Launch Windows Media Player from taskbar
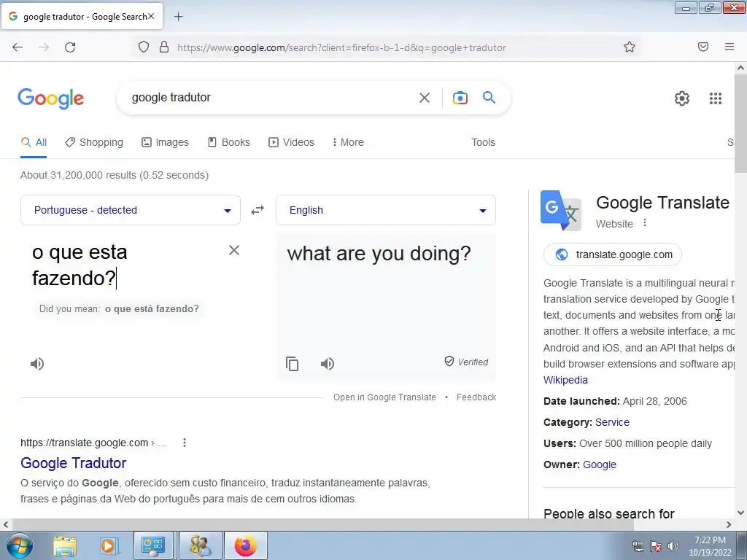 [109, 545]
